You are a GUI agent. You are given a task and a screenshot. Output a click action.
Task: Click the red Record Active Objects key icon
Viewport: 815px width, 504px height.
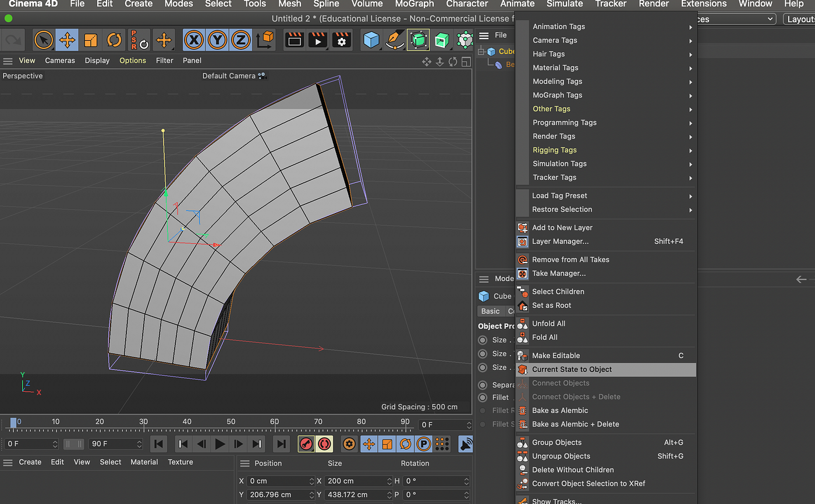coord(306,444)
